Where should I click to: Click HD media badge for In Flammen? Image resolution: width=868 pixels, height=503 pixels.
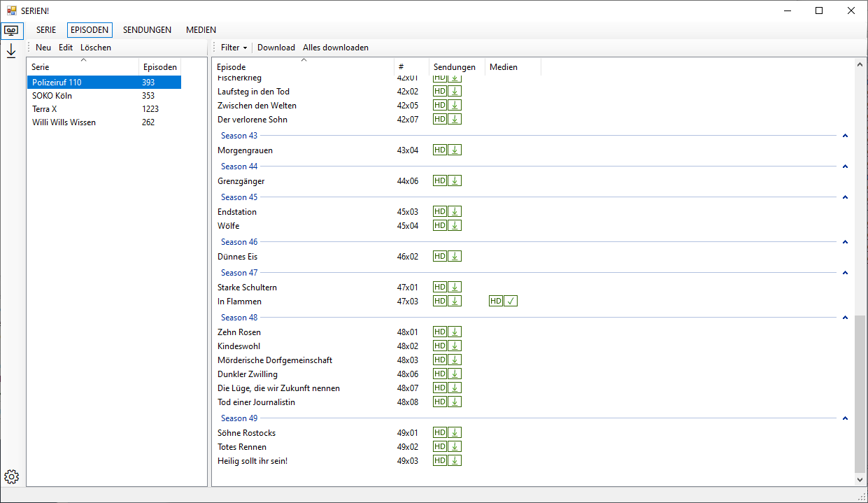[x=495, y=302]
